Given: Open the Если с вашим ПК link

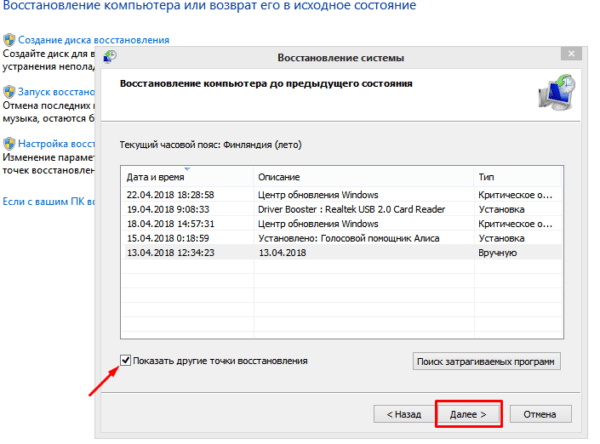Looking at the screenshot, I should (49, 201).
